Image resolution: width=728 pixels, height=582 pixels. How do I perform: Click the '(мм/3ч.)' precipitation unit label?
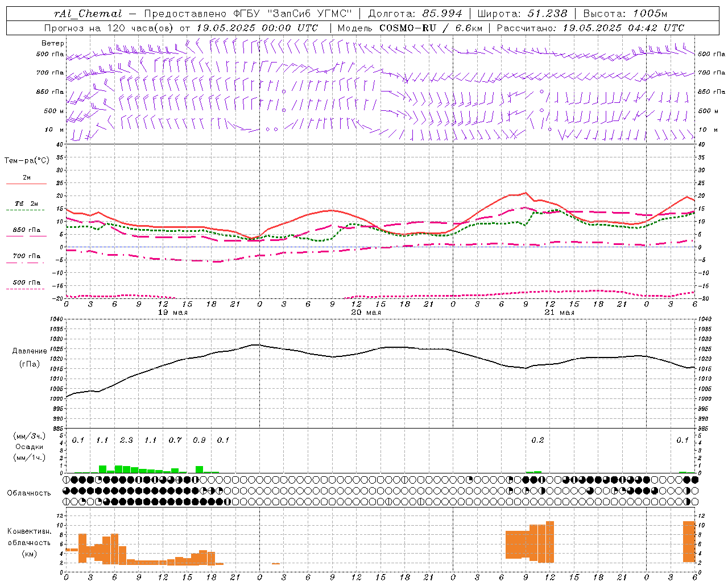pyautogui.click(x=30, y=436)
